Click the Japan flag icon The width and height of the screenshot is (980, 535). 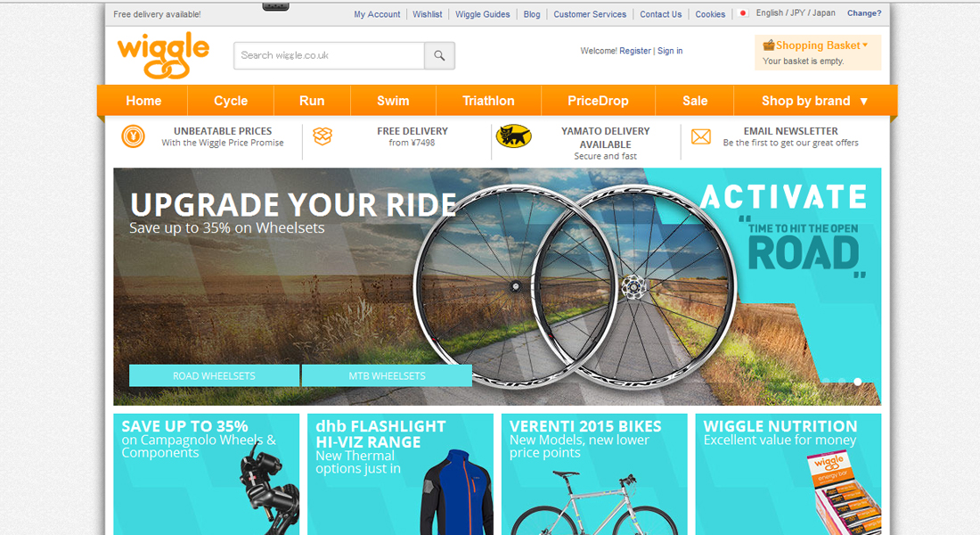743,13
